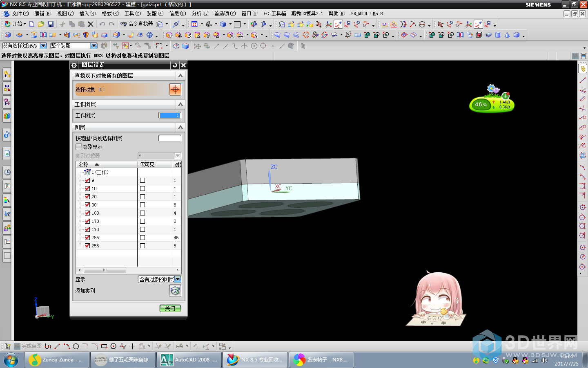Click the Layer Settings gear icon

(x=74, y=65)
